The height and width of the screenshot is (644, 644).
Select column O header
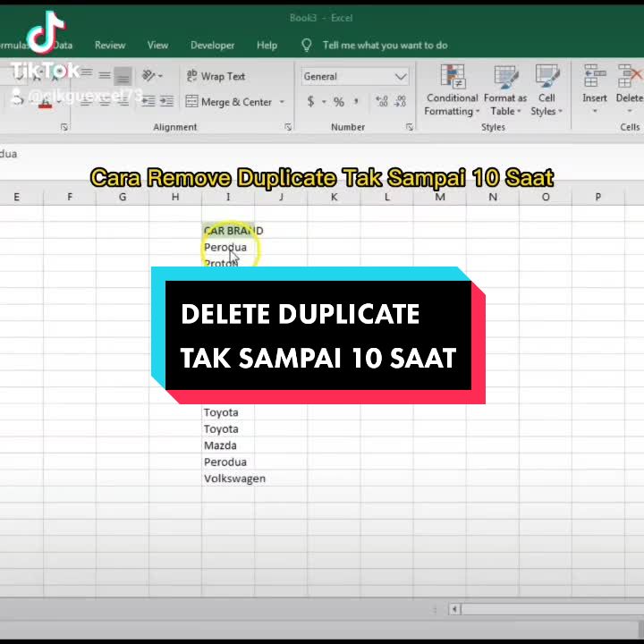click(x=546, y=197)
